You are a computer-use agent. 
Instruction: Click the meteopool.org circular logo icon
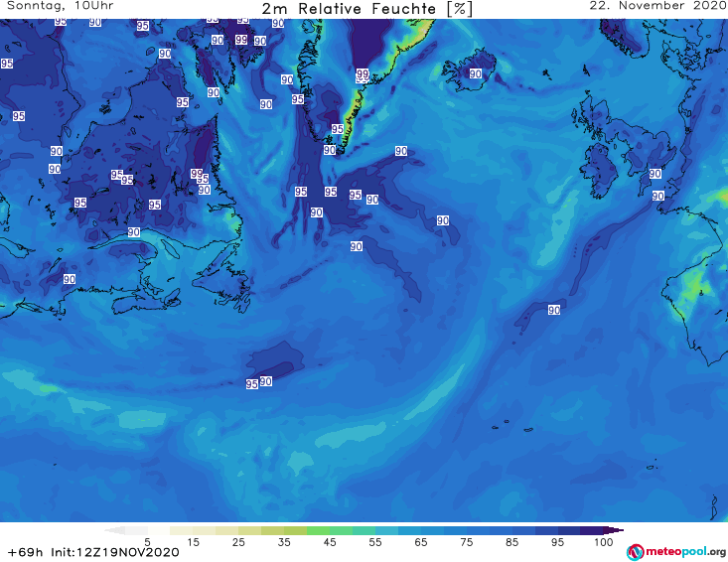pos(636,552)
